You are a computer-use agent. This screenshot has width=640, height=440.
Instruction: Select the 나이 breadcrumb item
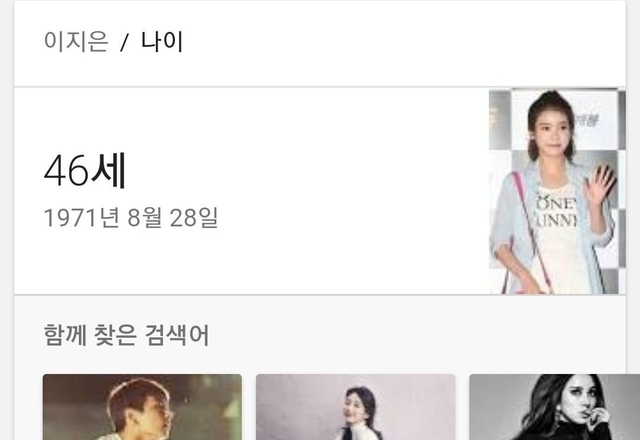tap(162, 42)
